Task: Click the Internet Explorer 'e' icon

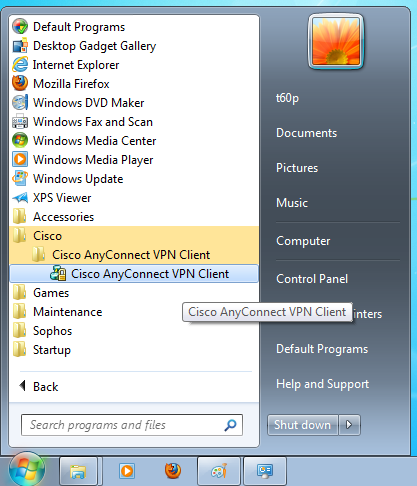Action: pos(20,65)
